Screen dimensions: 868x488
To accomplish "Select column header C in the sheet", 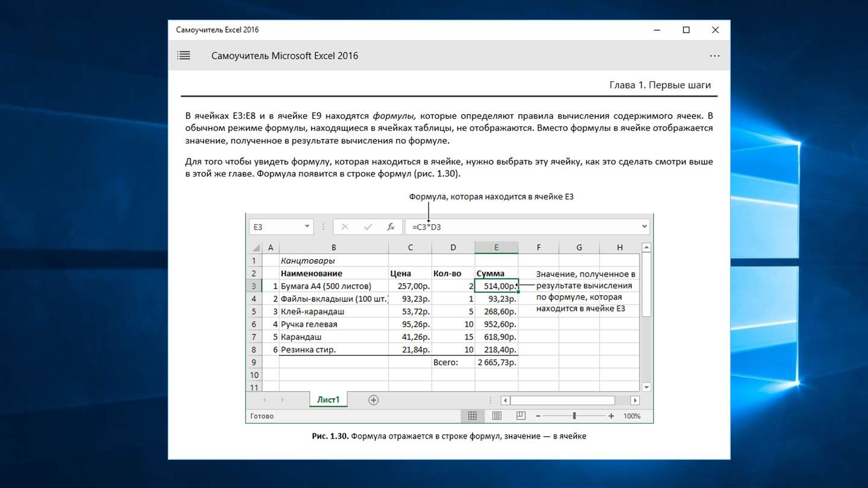I will point(410,248).
